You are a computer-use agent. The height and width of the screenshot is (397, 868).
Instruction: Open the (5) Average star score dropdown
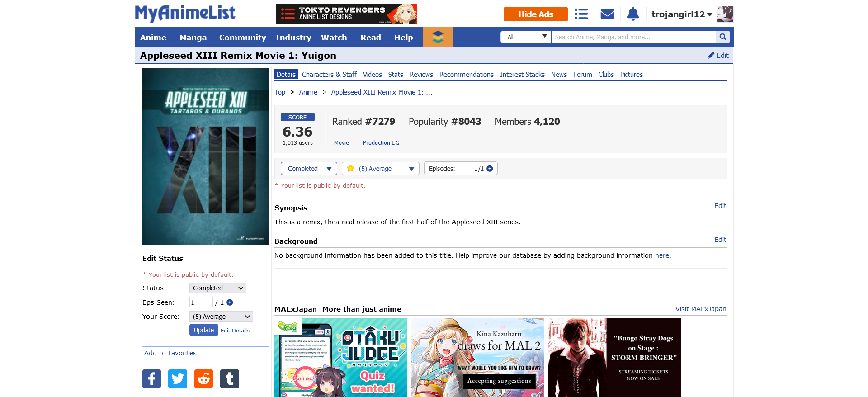point(380,169)
